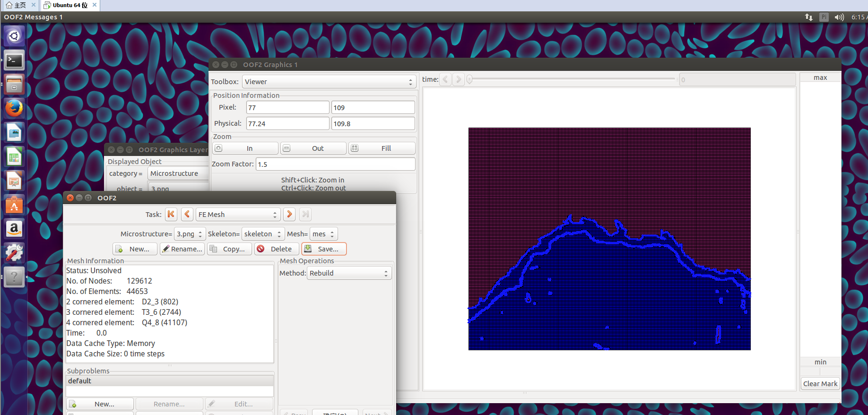Click the Zoom Fill button
This screenshot has height=415, width=868.
point(382,148)
